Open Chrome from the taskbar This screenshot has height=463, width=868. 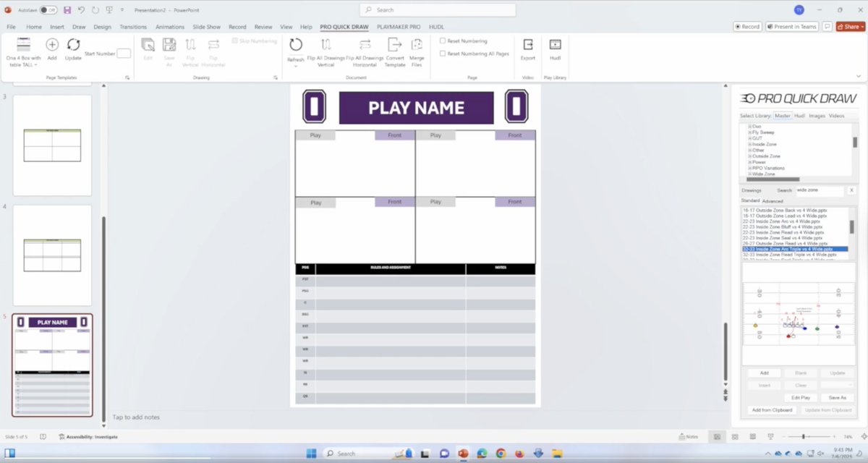coord(501,454)
